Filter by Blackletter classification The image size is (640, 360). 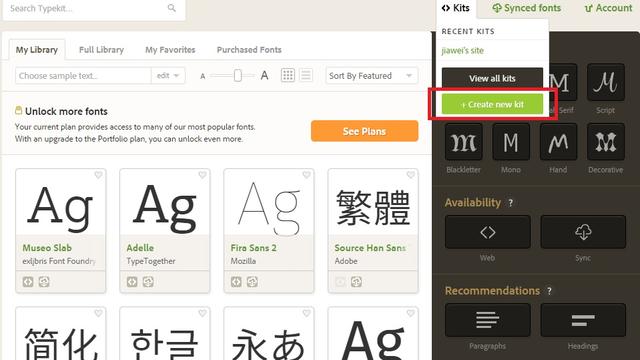coord(464,142)
